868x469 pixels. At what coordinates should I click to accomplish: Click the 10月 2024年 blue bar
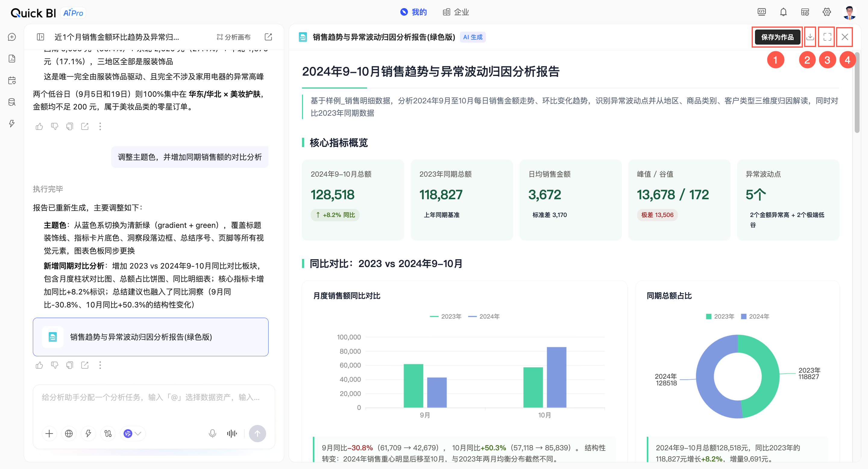tap(556, 377)
